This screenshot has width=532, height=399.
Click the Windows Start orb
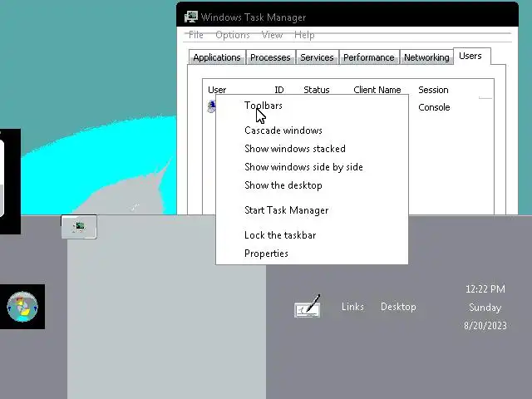click(x=22, y=307)
